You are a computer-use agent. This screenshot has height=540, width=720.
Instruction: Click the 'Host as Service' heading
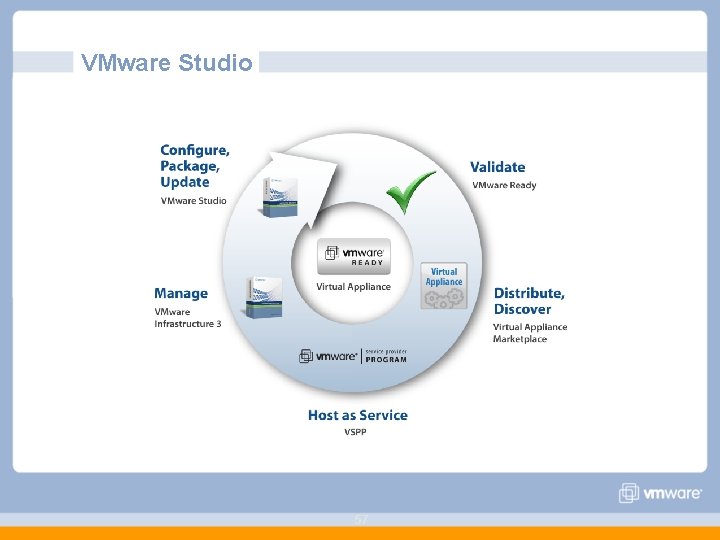pyautogui.click(x=358, y=415)
